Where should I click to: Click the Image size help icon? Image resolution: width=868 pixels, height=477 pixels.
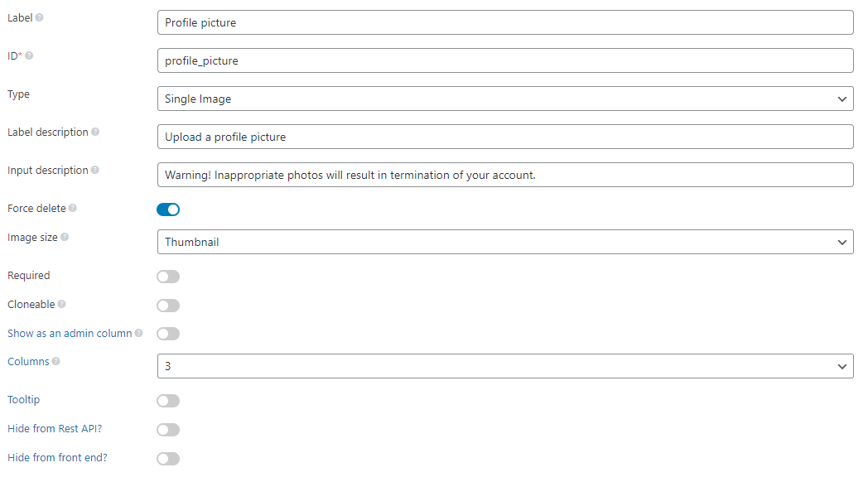coord(65,238)
